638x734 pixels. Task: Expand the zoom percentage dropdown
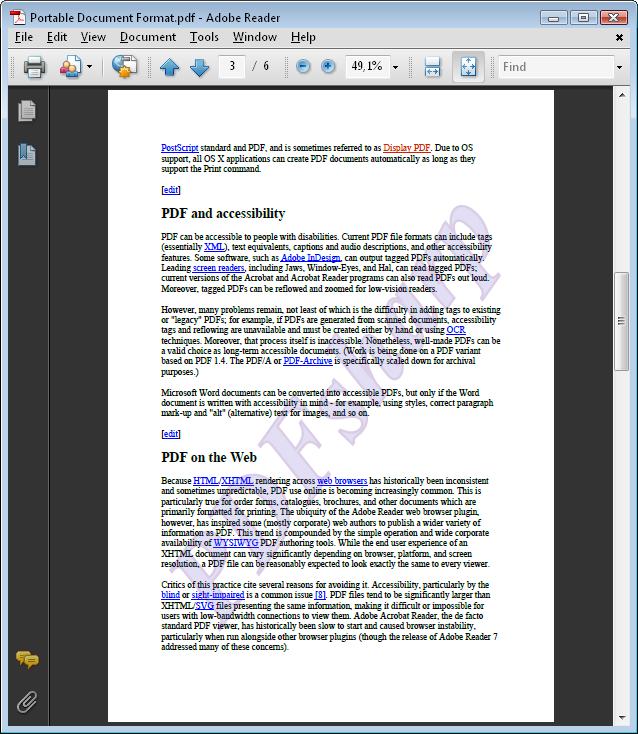point(395,67)
